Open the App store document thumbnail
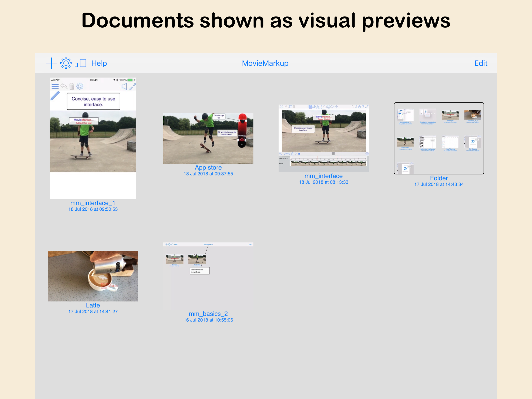The width and height of the screenshot is (532, 399). 208,138
